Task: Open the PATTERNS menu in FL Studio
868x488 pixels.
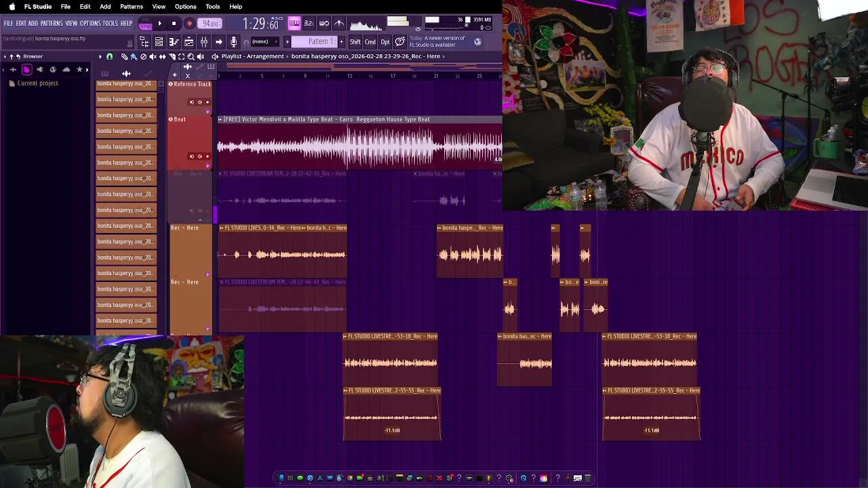Action: point(52,23)
